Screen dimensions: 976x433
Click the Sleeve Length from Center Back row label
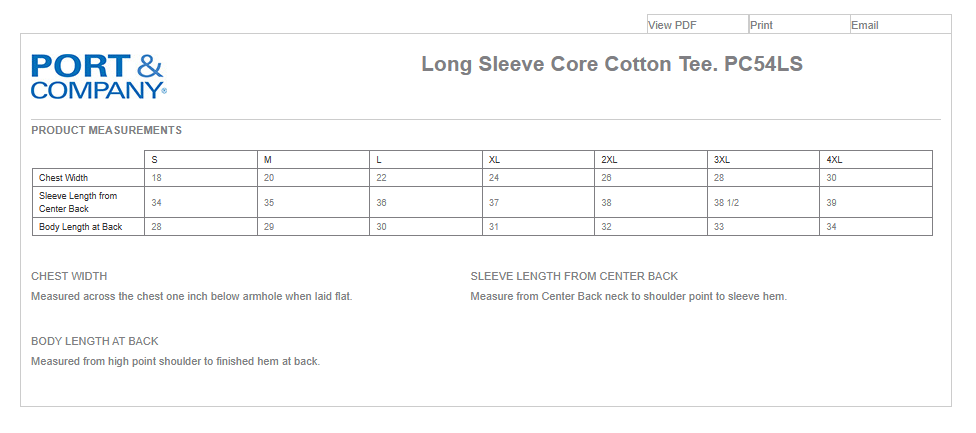click(x=78, y=202)
